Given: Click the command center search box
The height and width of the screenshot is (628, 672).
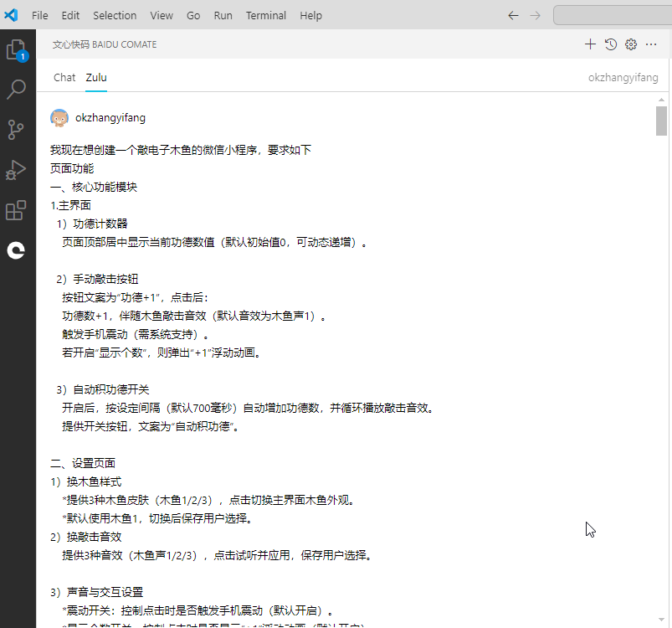Looking at the screenshot, I should pyautogui.click(x=613, y=15).
